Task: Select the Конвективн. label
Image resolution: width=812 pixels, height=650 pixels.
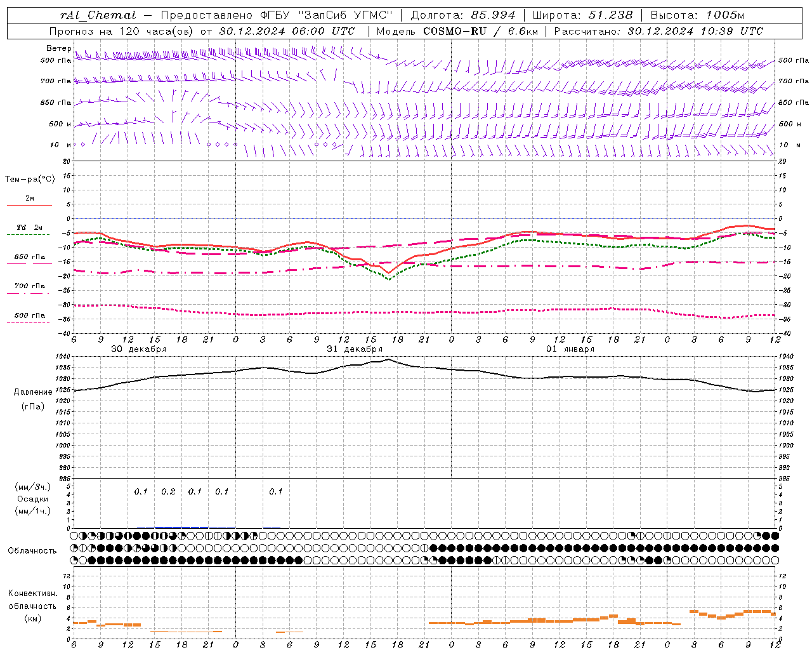Action: click(x=33, y=594)
